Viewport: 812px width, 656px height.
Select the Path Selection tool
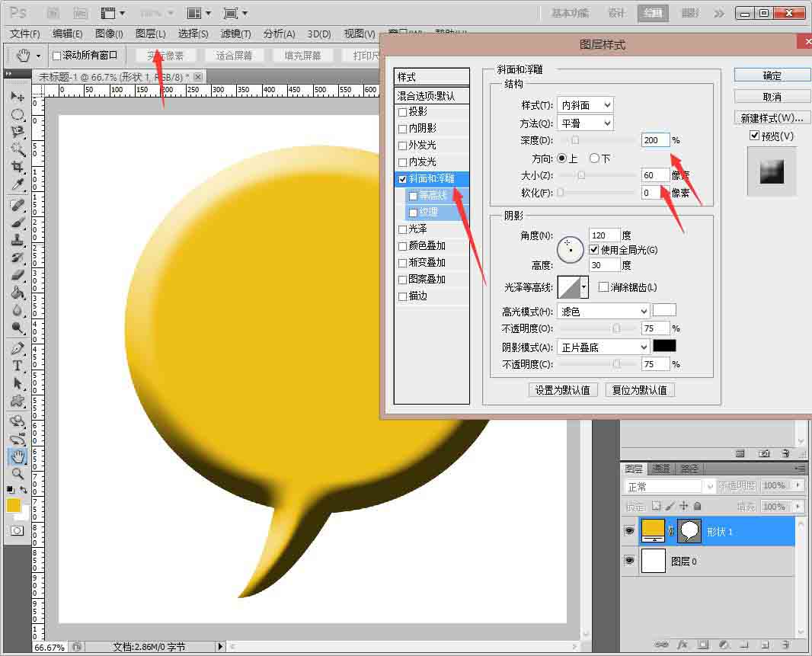[18, 383]
